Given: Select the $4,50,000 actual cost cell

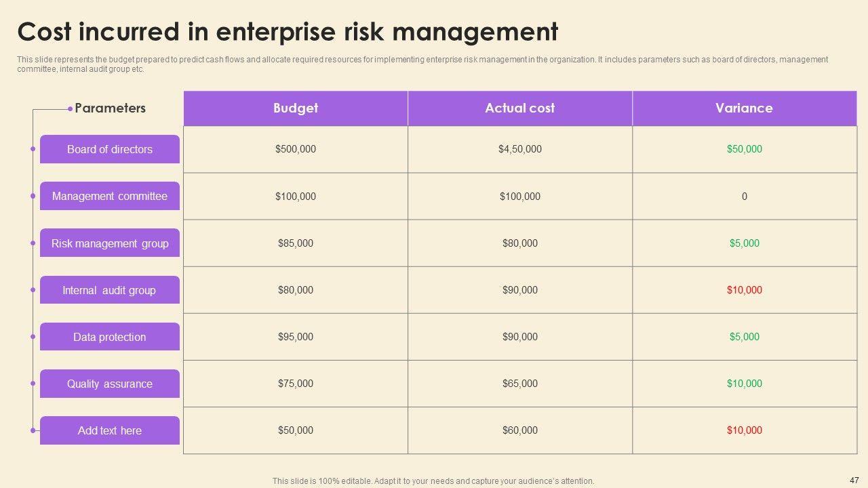Looking at the screenshot, I should [520, 149].
